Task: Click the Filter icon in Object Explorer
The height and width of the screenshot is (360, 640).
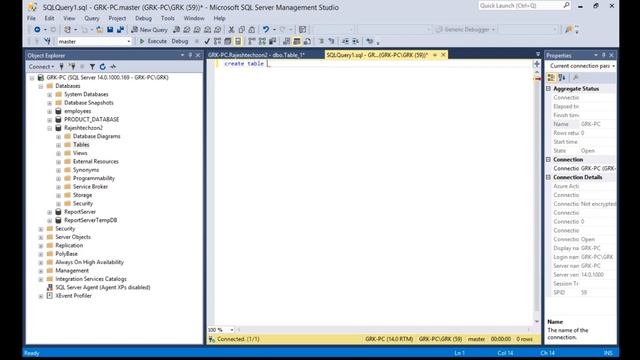Action: 93,67
